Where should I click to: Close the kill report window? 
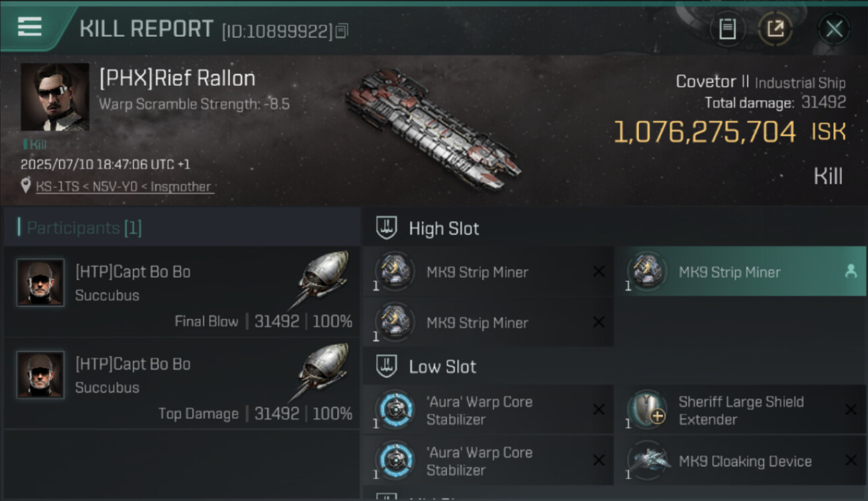(834, 29)
